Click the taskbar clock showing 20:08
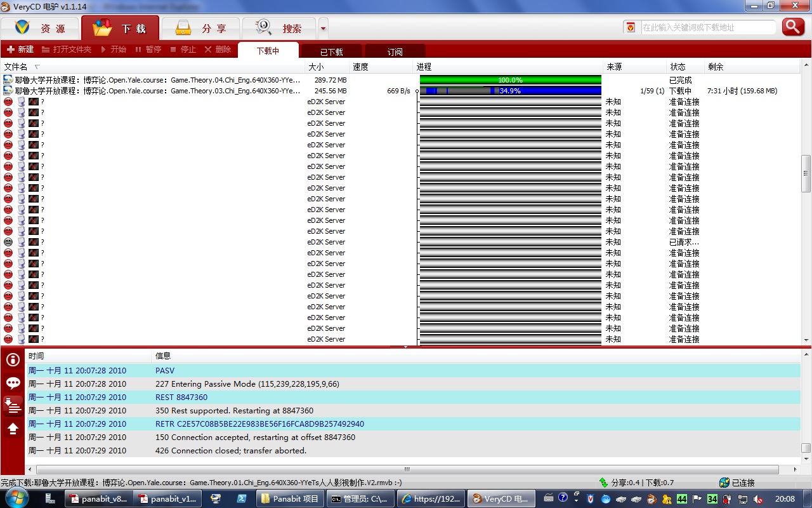This screenshot has width=812, height=508. (x=785, y=499)
